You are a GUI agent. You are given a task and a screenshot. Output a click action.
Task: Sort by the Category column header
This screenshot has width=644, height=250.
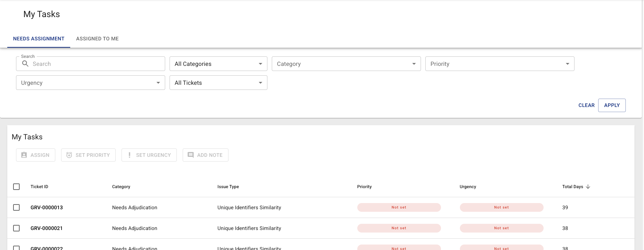coord(121,187)
